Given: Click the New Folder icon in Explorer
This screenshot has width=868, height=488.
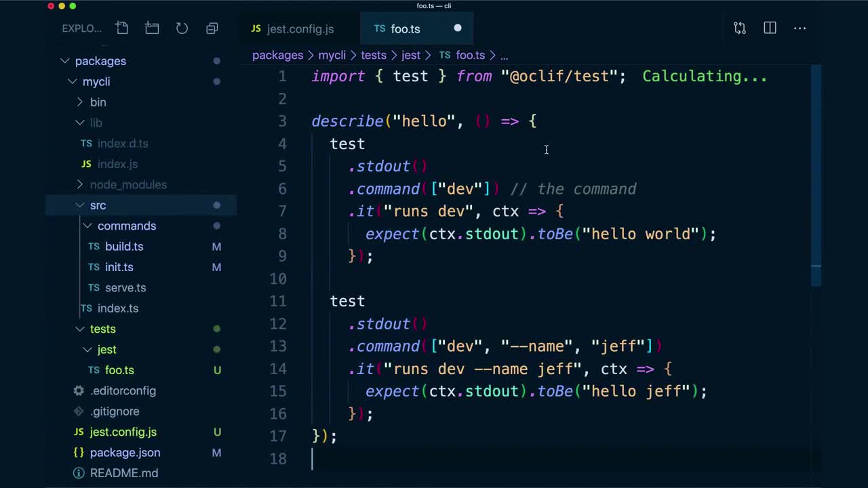Looking at the screenshot, I should click(x=152, y=28).
